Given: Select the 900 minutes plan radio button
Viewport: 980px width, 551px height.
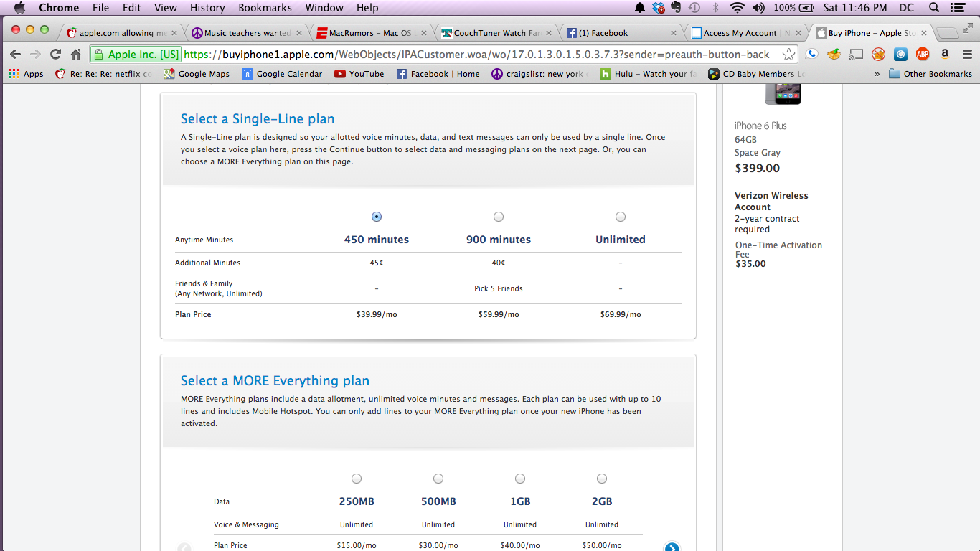Looking at the screenshot, I should point(499,217).
